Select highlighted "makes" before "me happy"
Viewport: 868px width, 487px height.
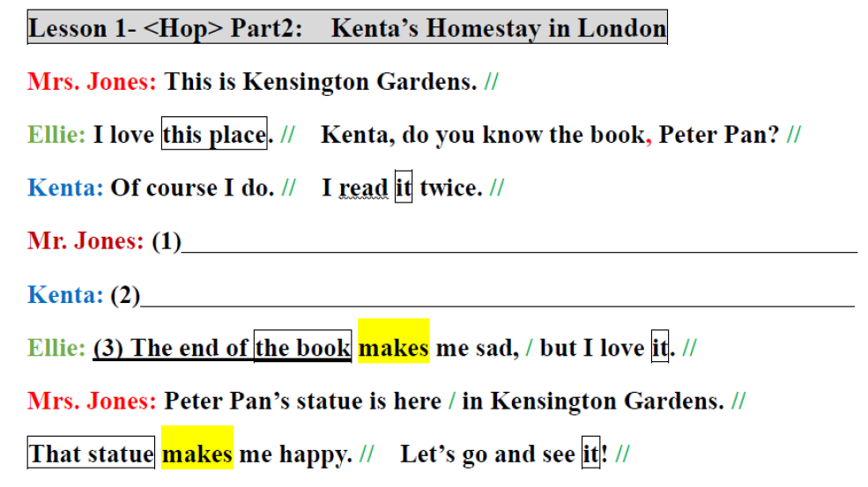coord(197,454)
